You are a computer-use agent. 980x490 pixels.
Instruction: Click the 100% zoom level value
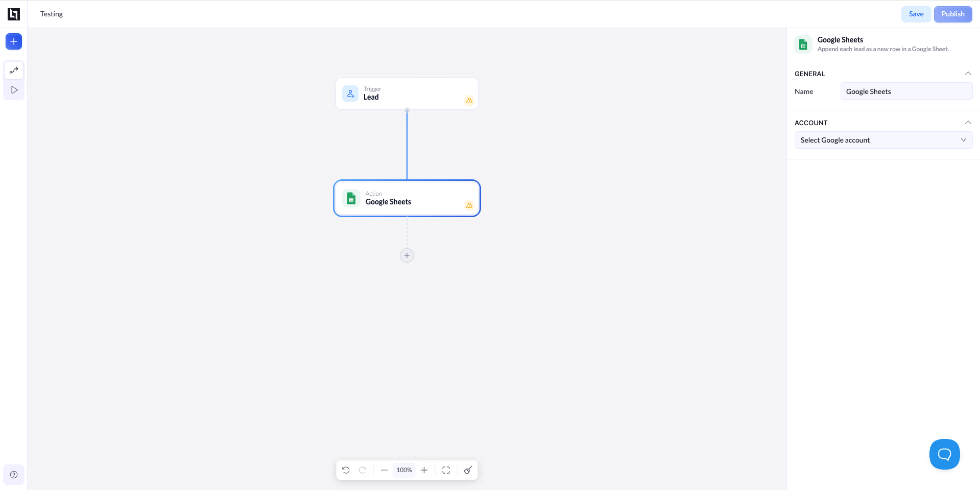404,470
